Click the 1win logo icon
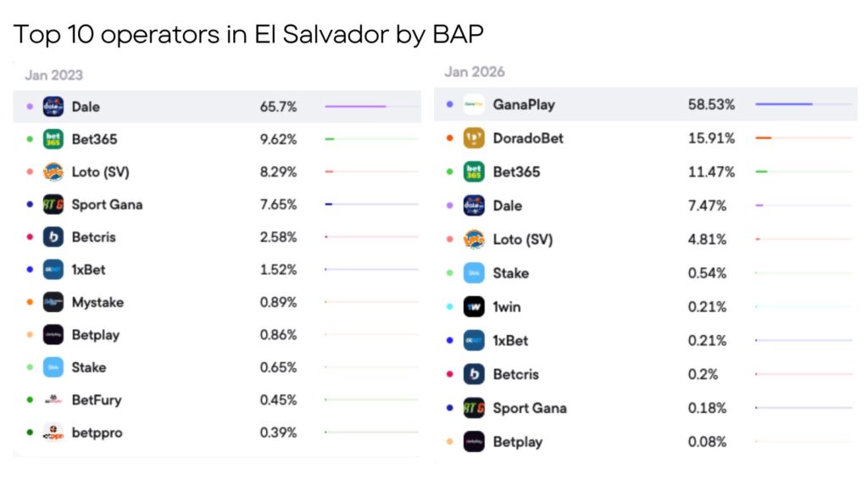This screenshot has height=486, width=868. click(x=474, y=307)
